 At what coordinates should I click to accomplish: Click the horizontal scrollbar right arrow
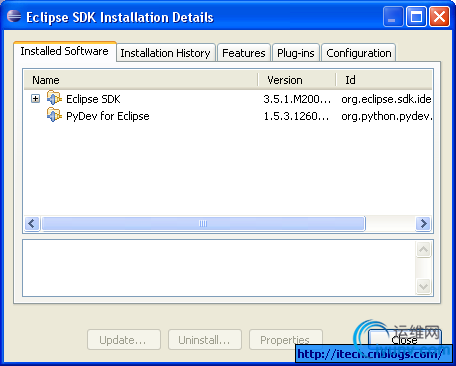424,223
